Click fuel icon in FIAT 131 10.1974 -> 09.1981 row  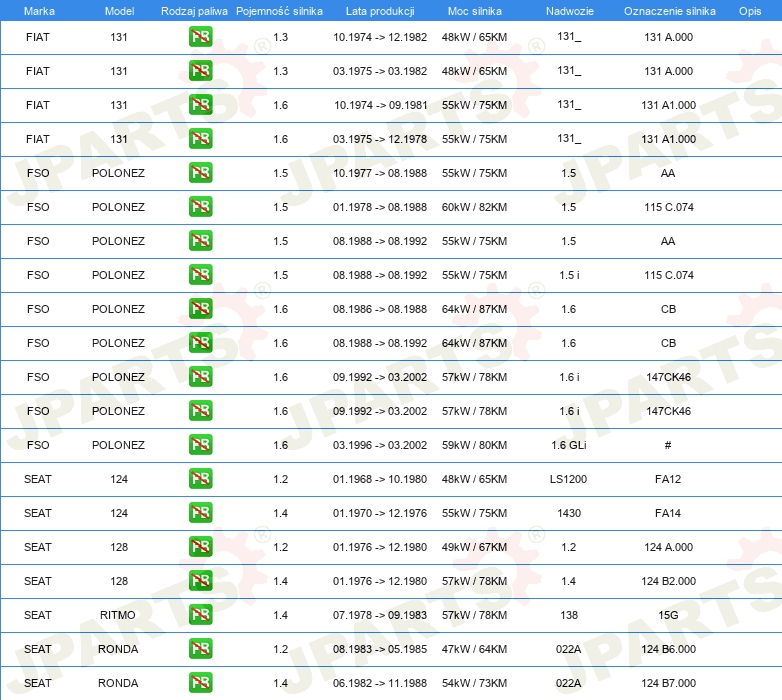(200, 105)
